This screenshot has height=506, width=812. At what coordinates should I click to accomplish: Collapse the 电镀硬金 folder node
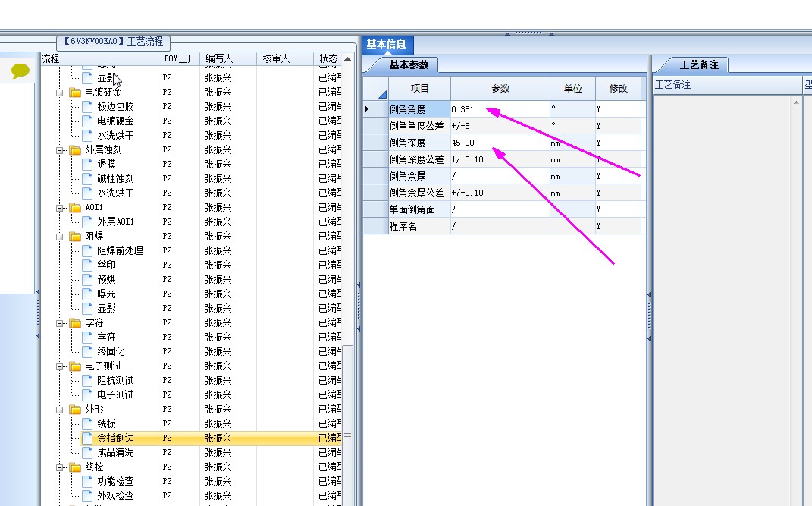coord(60,93)
